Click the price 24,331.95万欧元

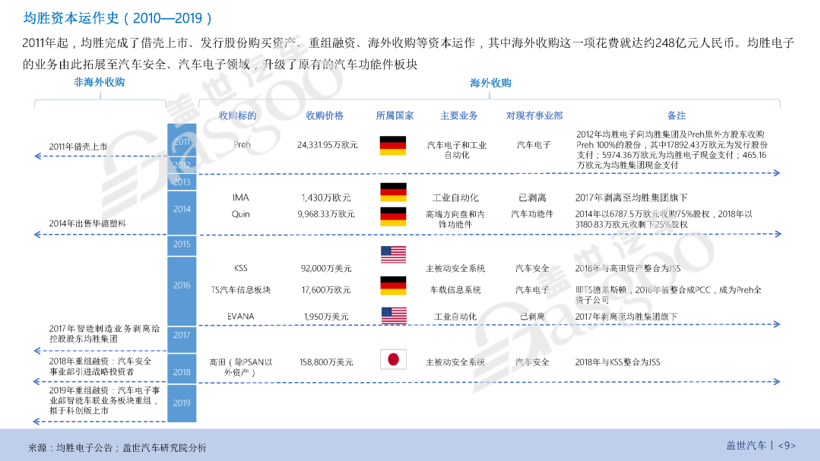click(327, 145)
